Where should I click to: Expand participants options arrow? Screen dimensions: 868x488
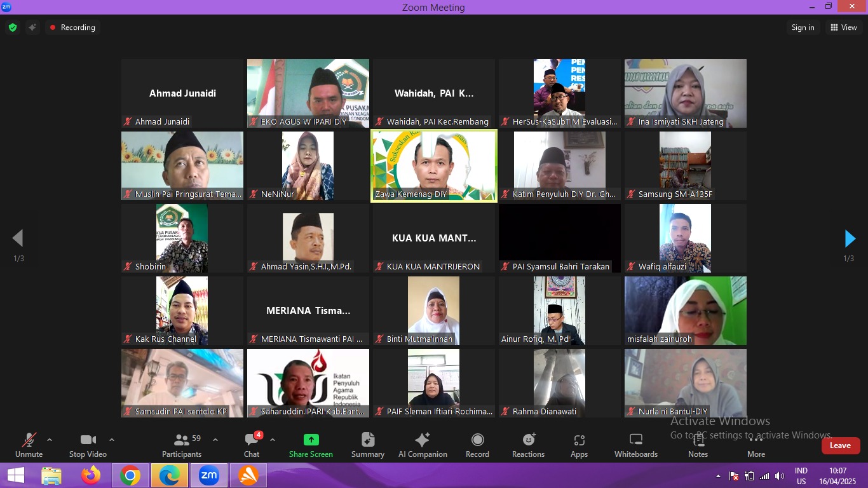pyautogui.click(x=215, y=440)
